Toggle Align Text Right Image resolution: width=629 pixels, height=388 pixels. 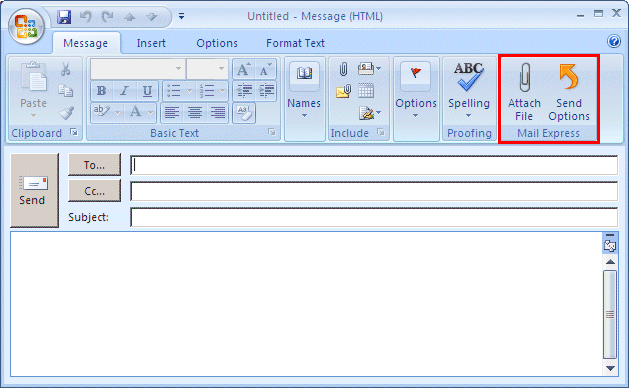pyautogui.click(x=217, y=113)
